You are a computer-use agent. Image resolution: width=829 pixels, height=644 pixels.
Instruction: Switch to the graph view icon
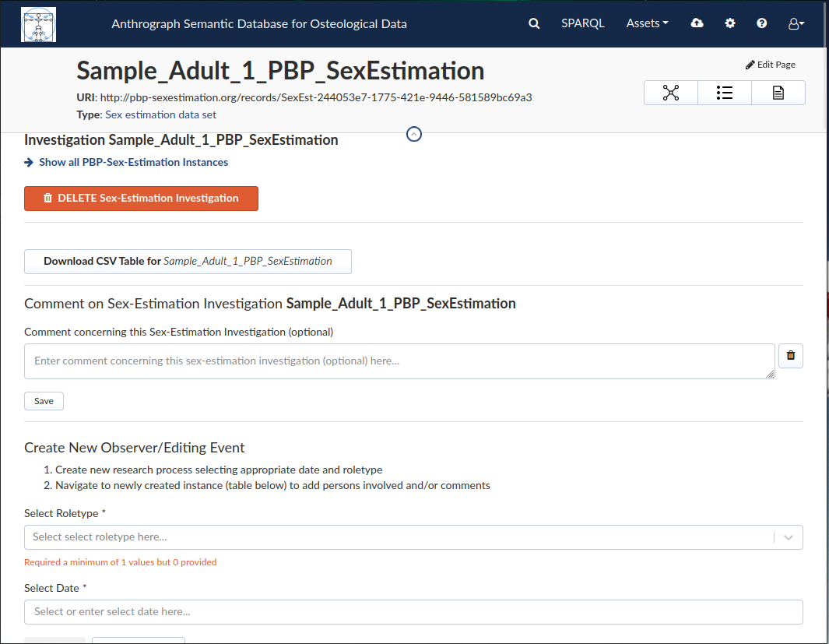pyautogui.click(x=670, y=93)
